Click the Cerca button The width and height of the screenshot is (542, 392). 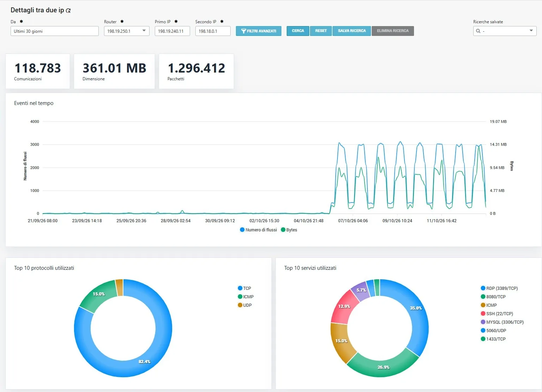point(298,31)
